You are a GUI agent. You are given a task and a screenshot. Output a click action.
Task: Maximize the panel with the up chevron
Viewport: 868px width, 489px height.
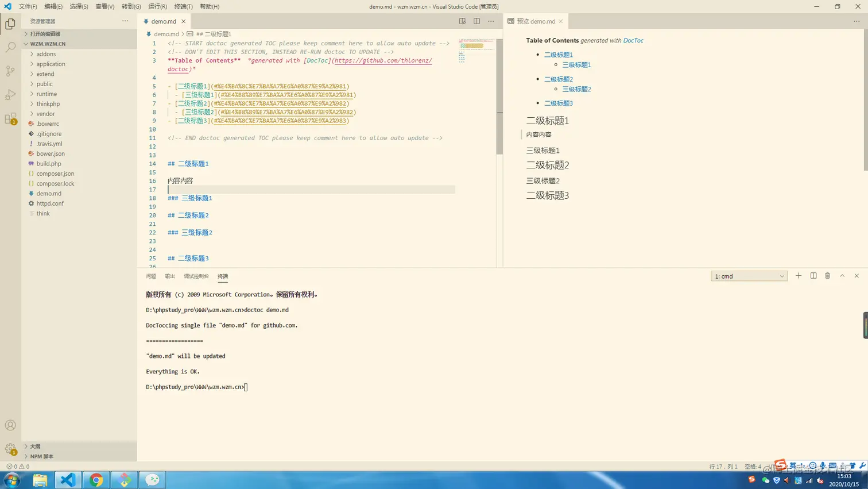pyautogui.click(x=842, y=276)
